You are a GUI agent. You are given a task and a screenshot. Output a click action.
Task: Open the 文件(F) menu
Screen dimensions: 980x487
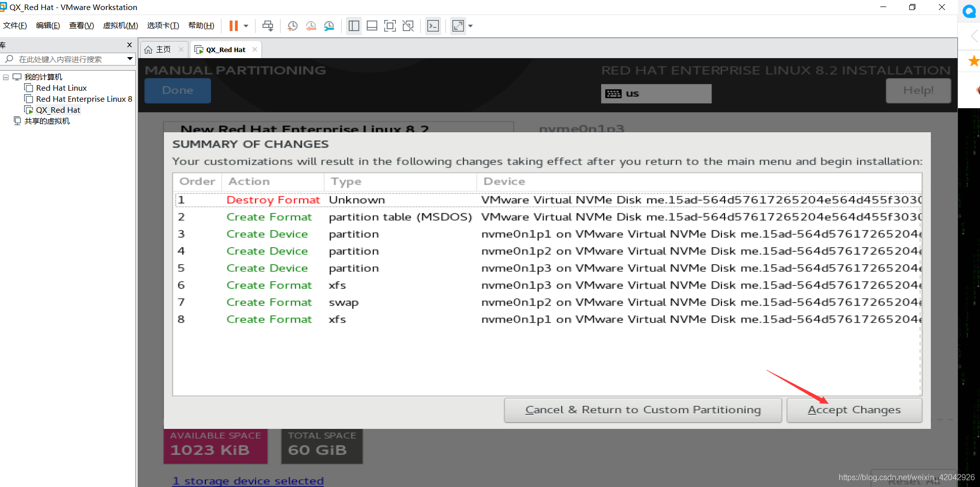pos(15,26)
